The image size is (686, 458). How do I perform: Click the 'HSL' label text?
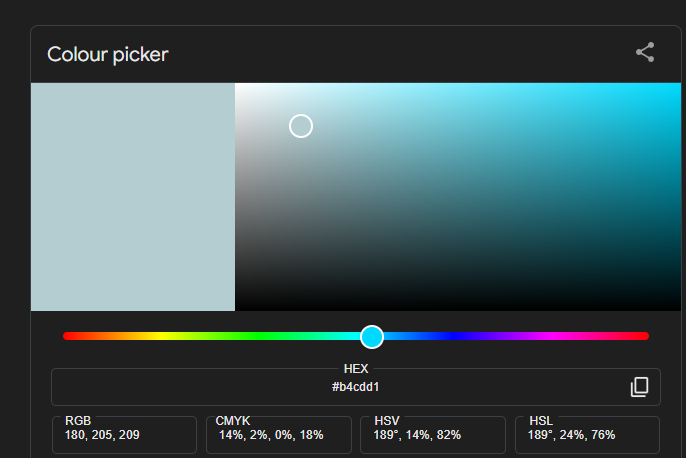(541, 421)
